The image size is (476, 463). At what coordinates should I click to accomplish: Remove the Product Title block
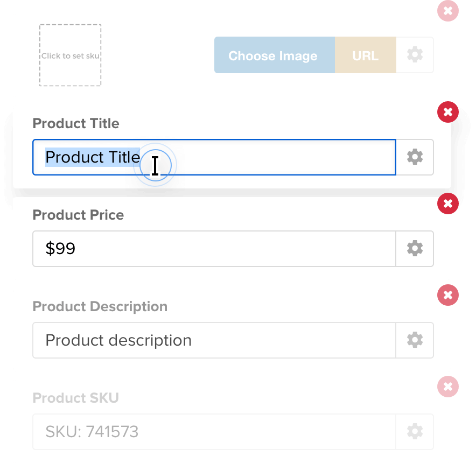[x=448, y=112]
